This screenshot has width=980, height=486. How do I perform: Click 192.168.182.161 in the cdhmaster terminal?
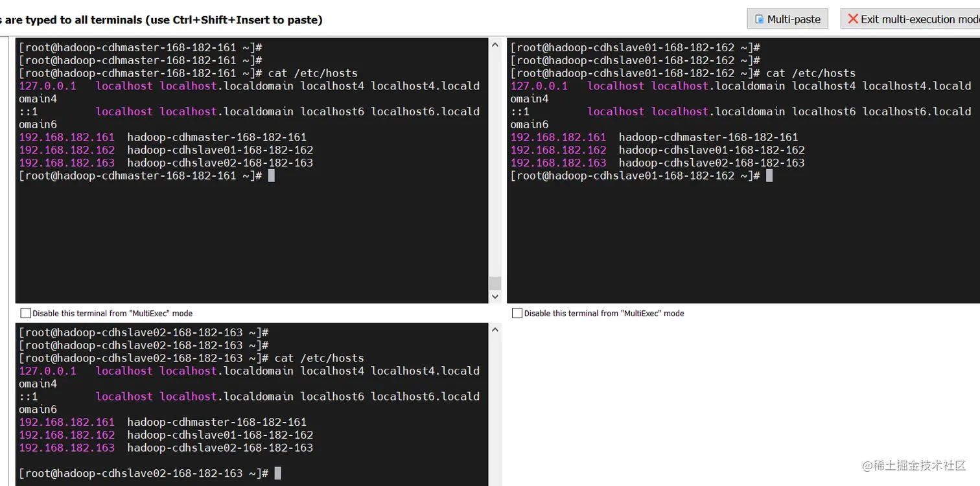click(67, 137)
